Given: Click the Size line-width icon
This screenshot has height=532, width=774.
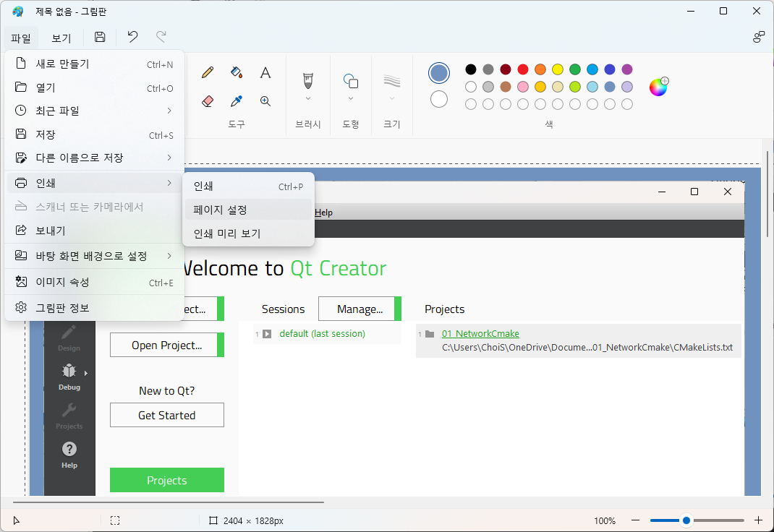Looking at the screenshot, I should (392, 81).
